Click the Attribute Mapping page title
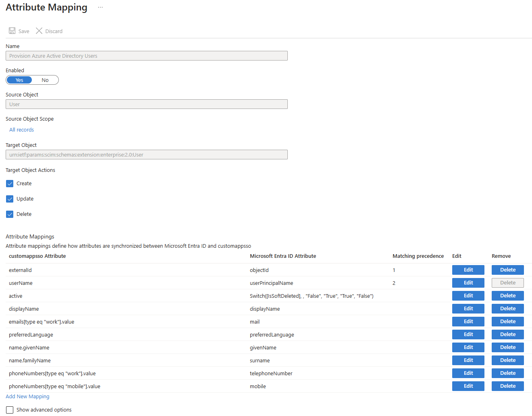Viewport: 532px width, 416px height. [x=46, y=7]
